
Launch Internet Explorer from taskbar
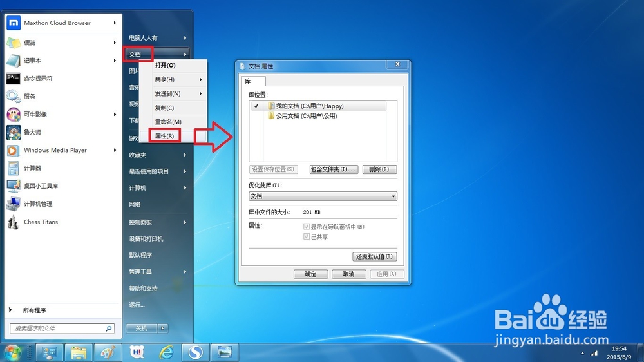[x=166, y=352]
